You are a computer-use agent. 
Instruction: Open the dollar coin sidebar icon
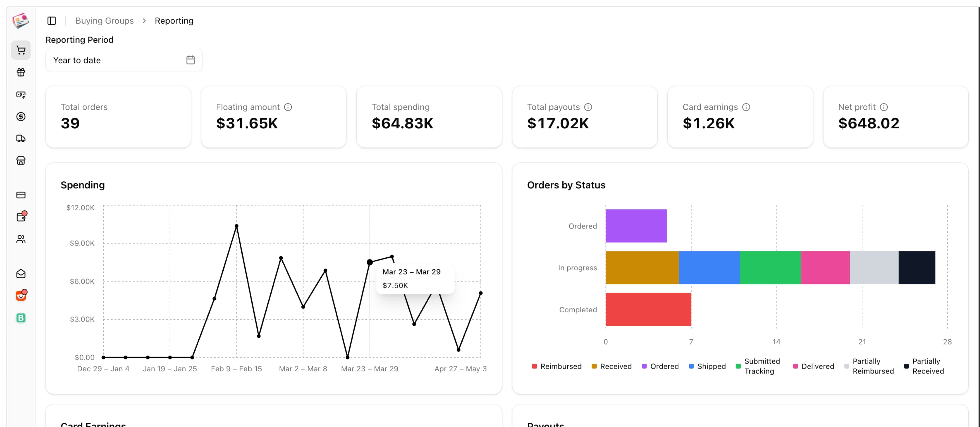[21, 117]
